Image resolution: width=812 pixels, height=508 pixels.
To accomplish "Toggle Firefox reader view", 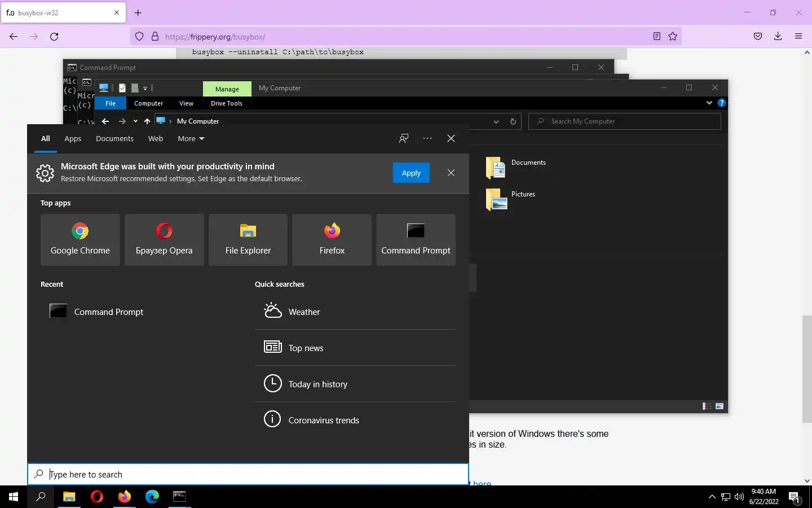I will pos(657,37).
